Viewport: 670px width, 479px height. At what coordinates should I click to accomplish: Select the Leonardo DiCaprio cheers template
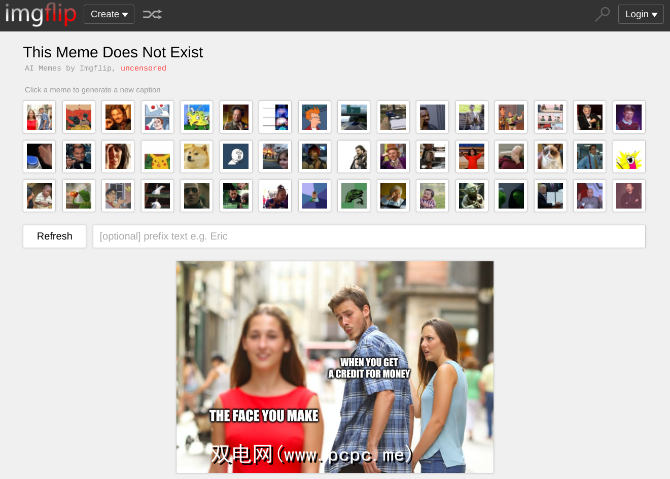79,156
